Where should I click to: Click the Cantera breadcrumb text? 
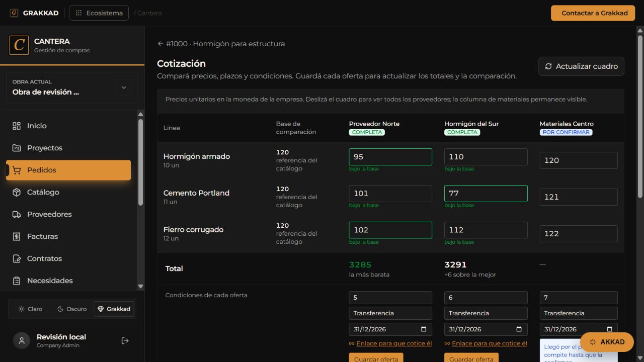pos(149,13)
